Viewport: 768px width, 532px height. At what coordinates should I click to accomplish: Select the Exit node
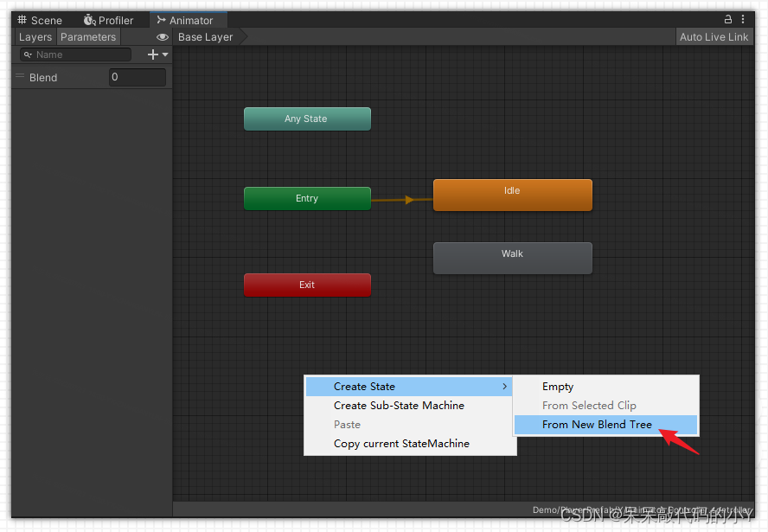click(x=307, y=285)
